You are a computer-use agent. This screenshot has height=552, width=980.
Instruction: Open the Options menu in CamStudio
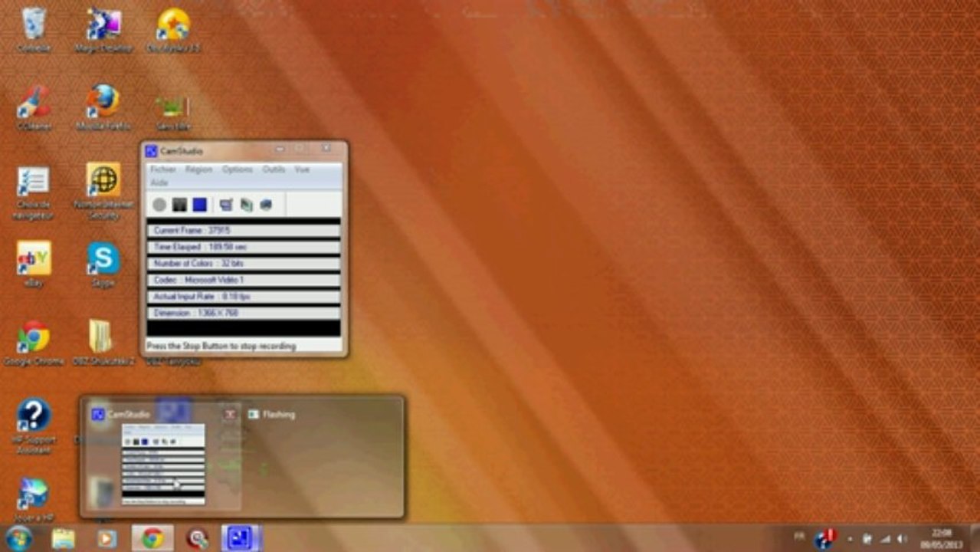click(238, 169)
